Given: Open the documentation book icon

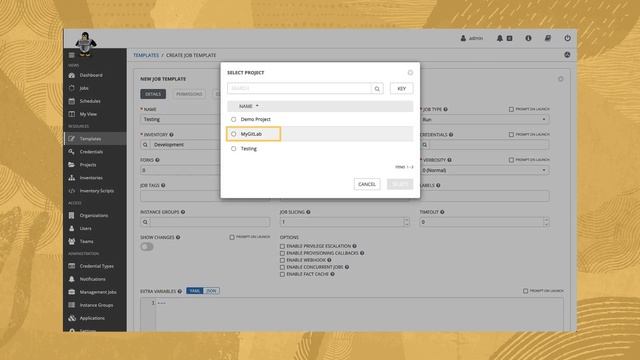Looking at the screenshot, I should tap(548, 38).
